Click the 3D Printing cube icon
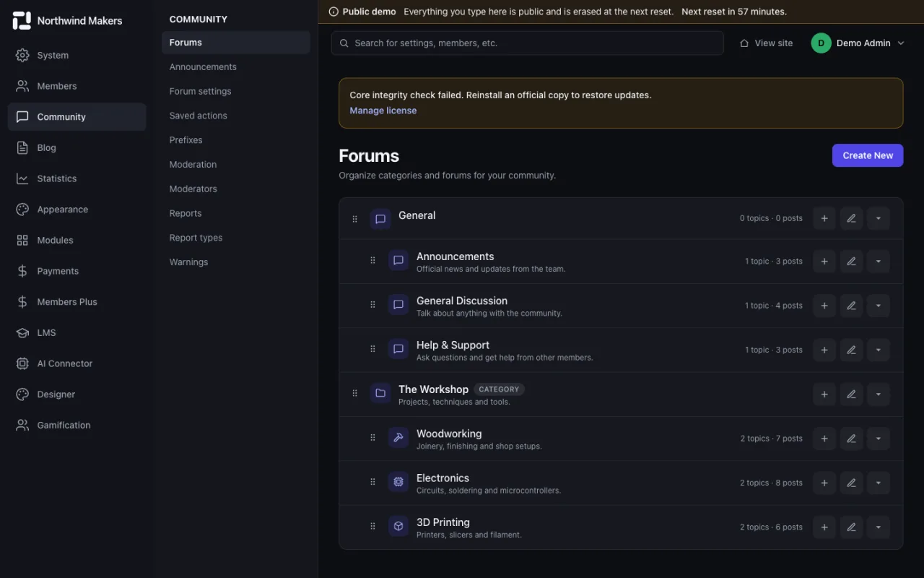This screenshot has width=924, height=578. click(x=398, y=526)
